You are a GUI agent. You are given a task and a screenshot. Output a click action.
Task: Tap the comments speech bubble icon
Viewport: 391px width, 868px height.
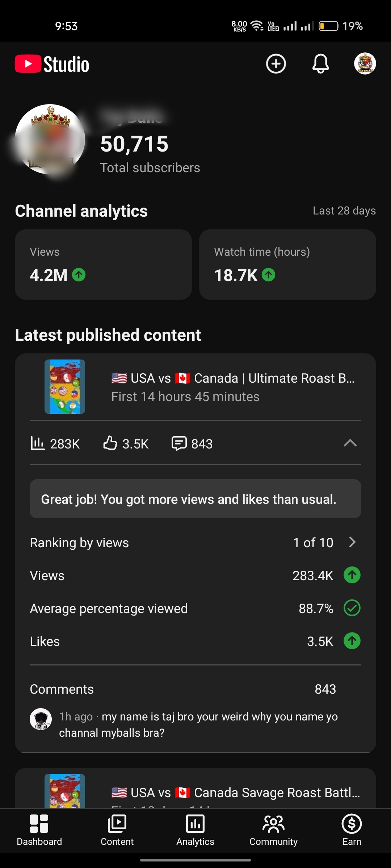[179, 443]
